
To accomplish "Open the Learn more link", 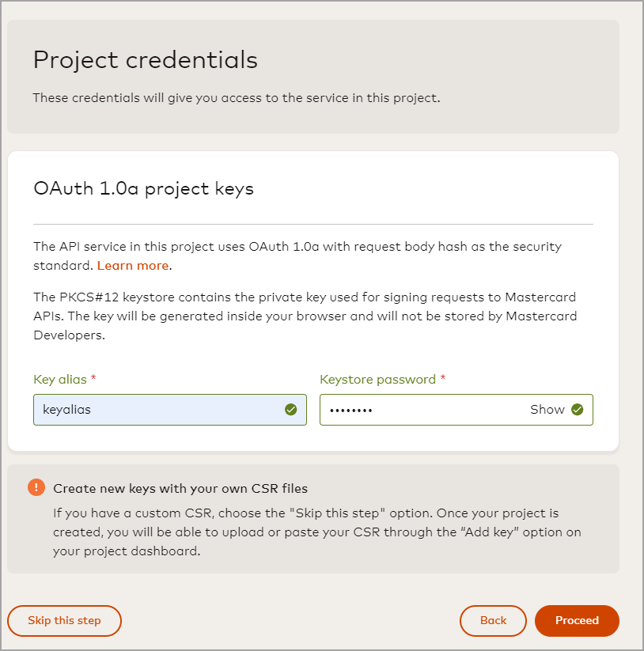I will (132, 266).
